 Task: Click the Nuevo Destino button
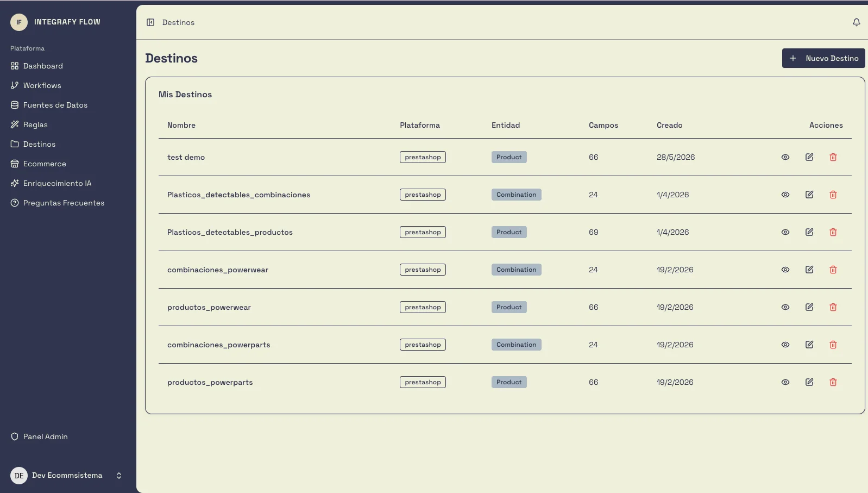(x=823, y=58)
